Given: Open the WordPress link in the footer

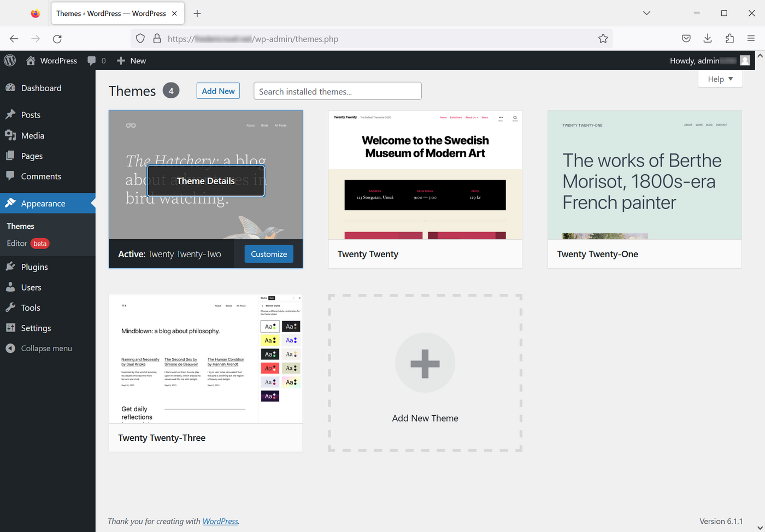Looking at the screenshot, I should pos(220,521).
